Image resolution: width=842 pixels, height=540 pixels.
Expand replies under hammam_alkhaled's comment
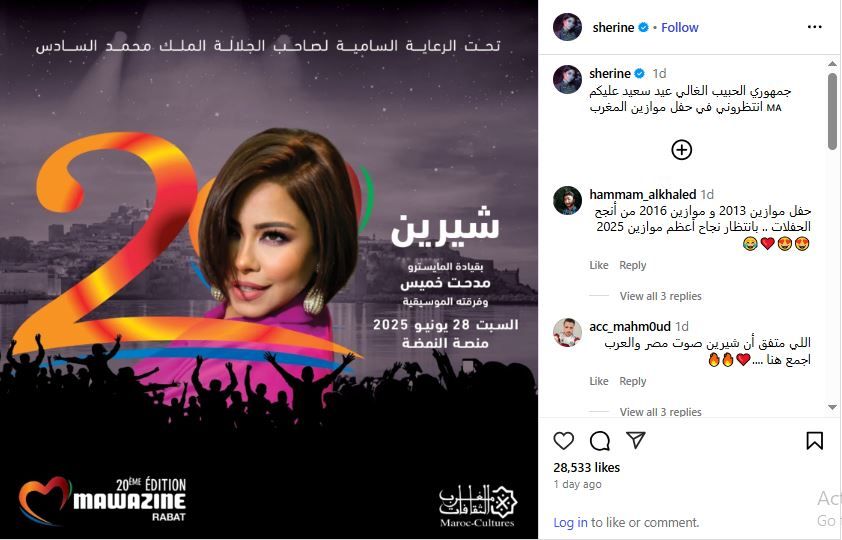tap(660, 296)
